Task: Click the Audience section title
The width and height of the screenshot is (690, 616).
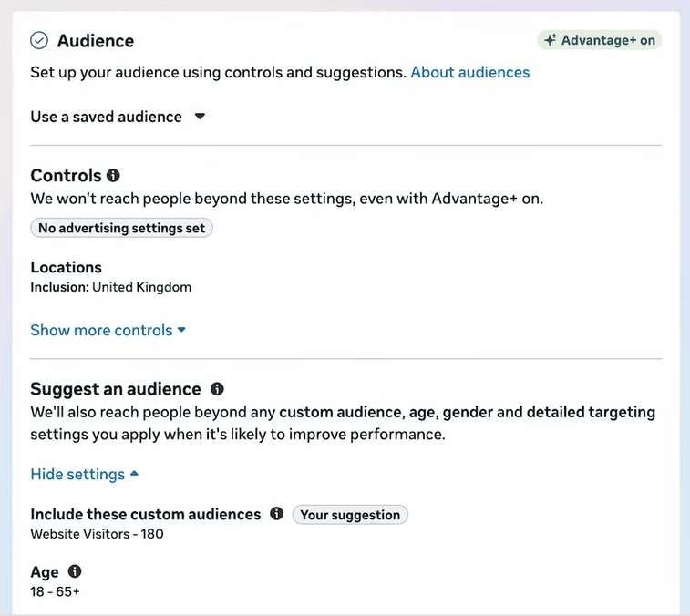Action: 96,41
